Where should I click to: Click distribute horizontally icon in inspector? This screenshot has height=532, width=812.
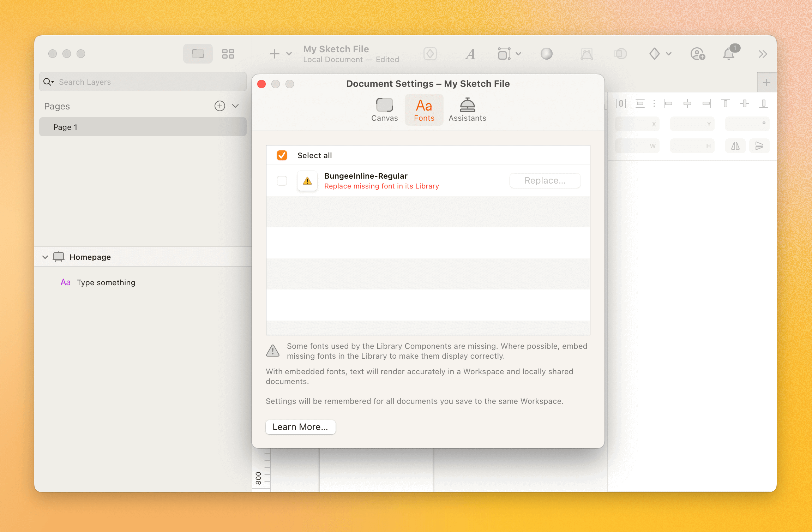tap(621, 103)
